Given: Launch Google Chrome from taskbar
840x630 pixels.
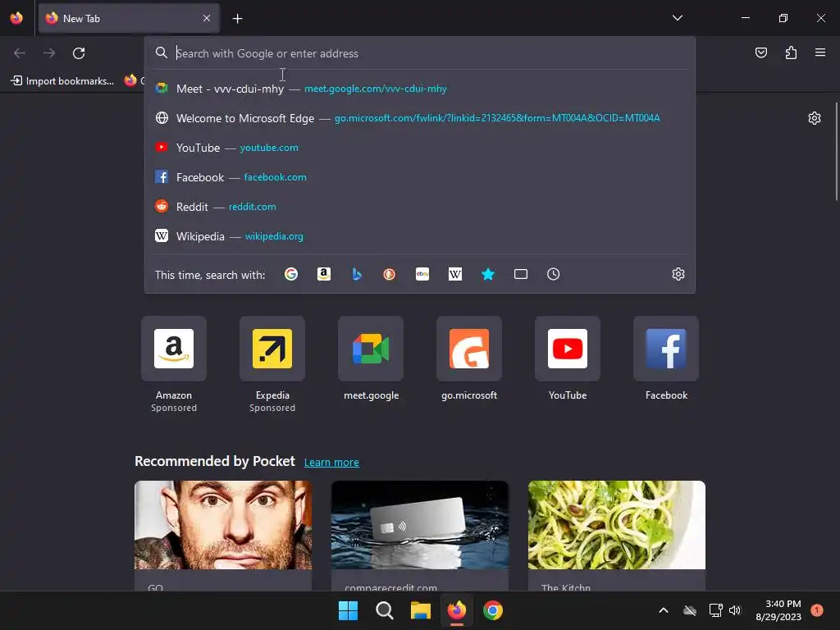Looking at the screenshot, I should (493, 610).
